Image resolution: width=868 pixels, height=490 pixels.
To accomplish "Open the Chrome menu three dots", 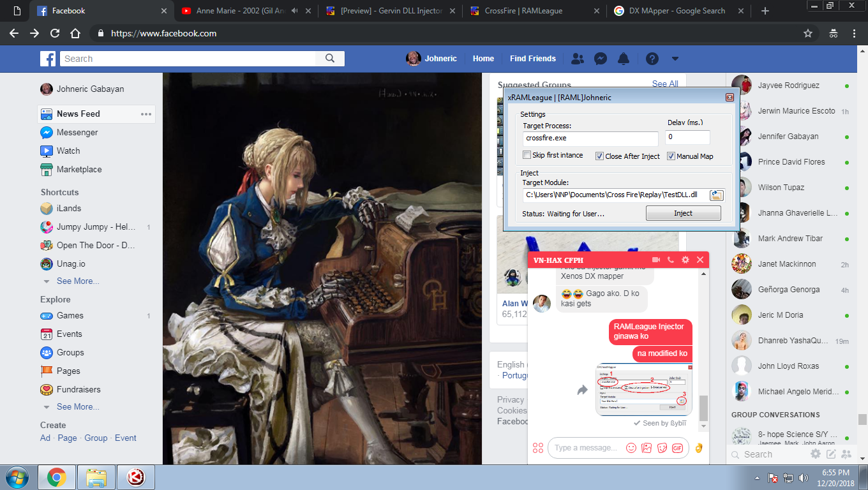I will pyautogui.click(x=854, y=33).
